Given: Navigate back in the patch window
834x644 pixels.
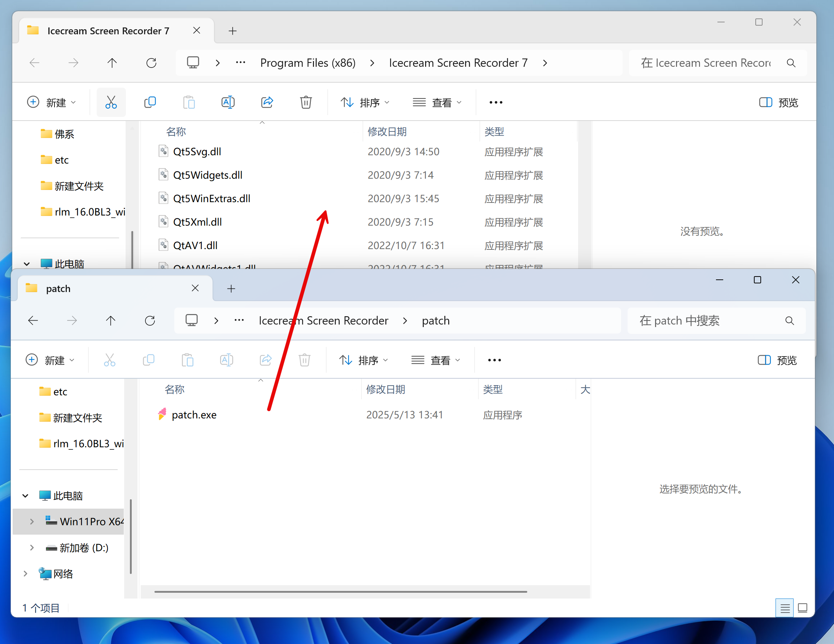Looking at the screenshot, I should click(x=34, y=321).
